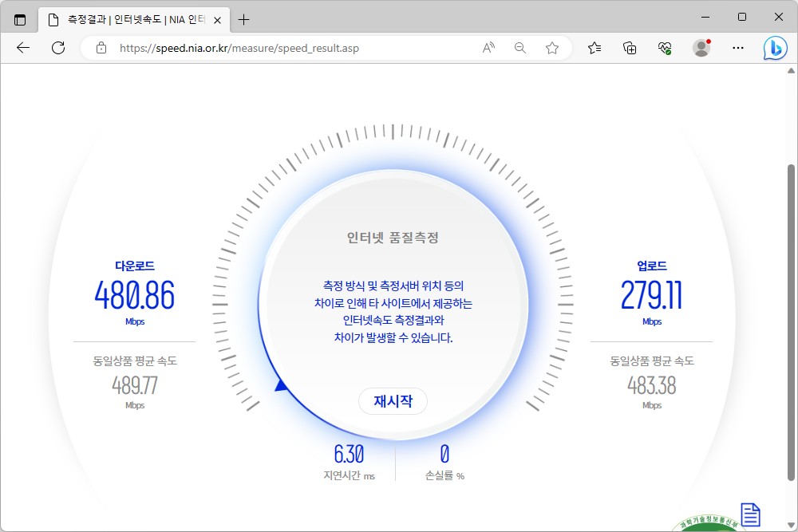Open a new tab with the plus button

point(243,20)
